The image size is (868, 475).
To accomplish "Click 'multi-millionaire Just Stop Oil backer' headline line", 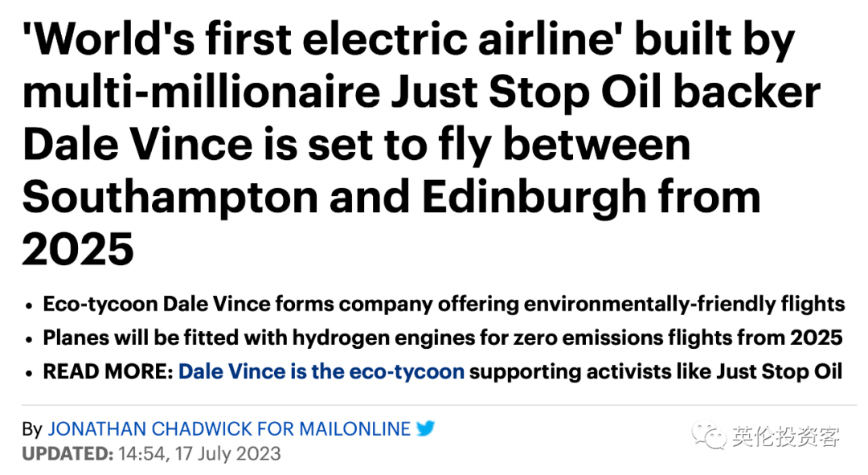I will (x=421, y=92).
